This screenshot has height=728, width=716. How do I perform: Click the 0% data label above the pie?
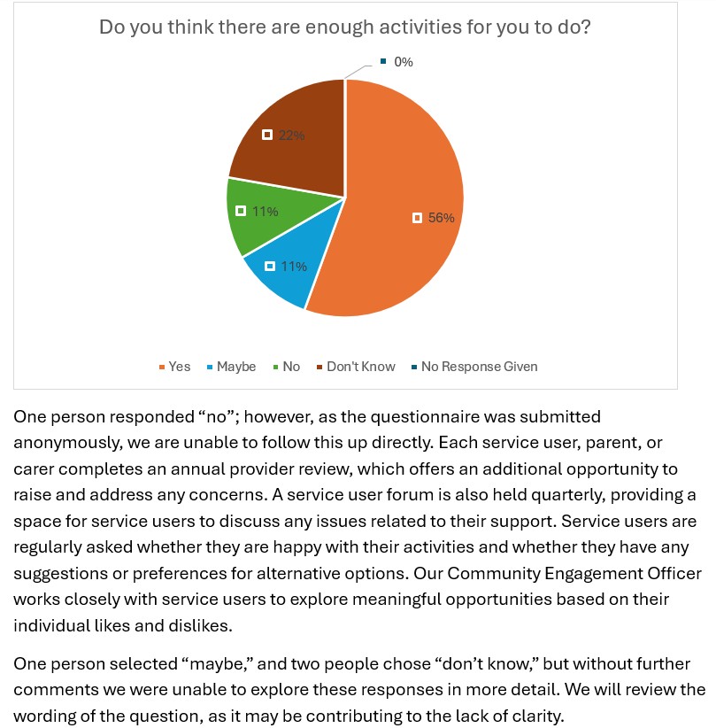pos(404,62)
